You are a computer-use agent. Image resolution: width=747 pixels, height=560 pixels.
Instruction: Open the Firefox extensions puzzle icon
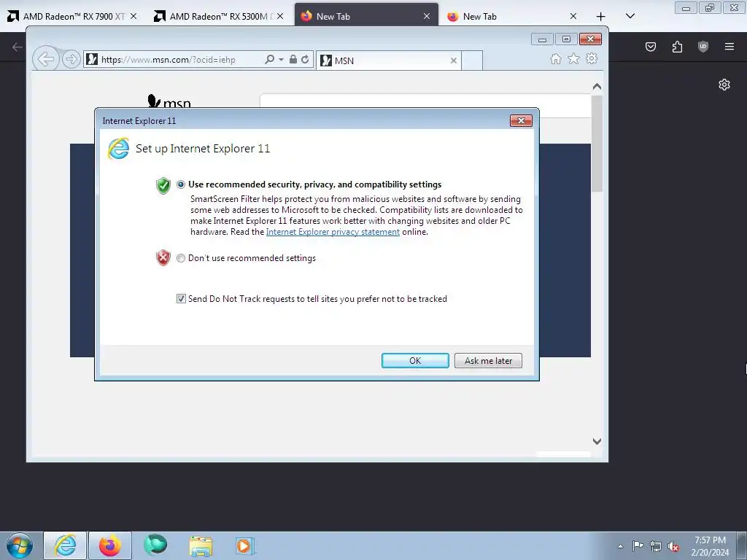coord(677,47)
